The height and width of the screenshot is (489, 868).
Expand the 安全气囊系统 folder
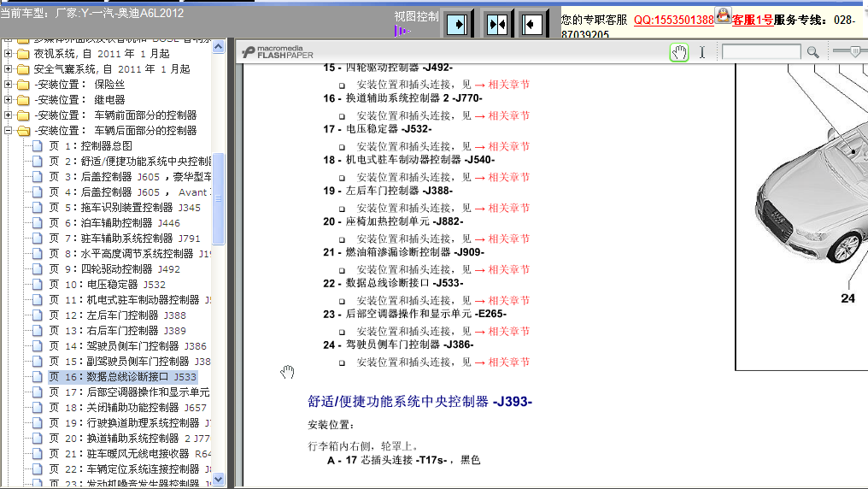coord(8,69)
